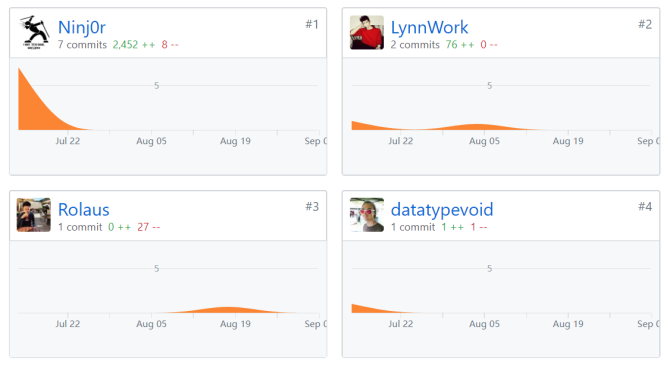Click the #4 rank label
This screenshot has width=670, height=367.
645,207
